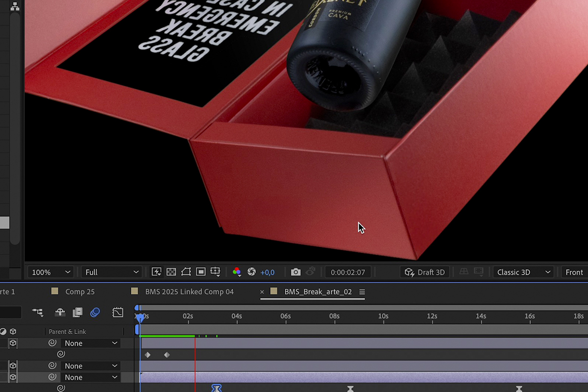Screen dimensions: 588x392
Task: Open the Full resolution dropdown
Action: click(112, 272)
